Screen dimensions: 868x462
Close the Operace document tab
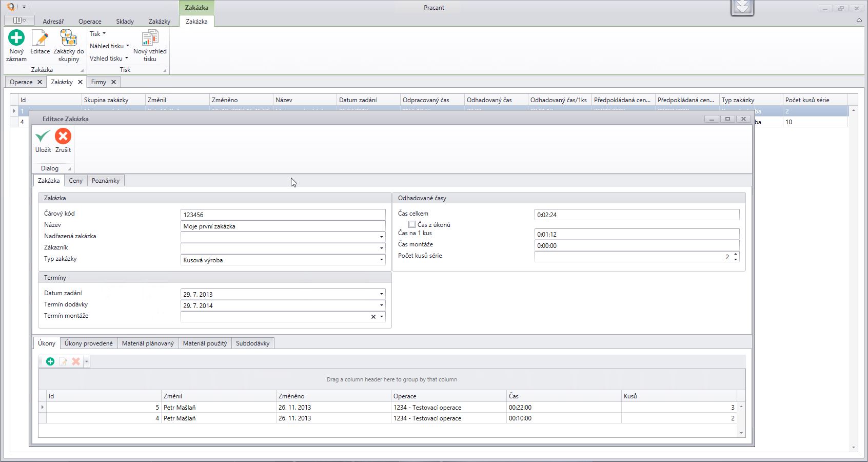pos(40,82)
